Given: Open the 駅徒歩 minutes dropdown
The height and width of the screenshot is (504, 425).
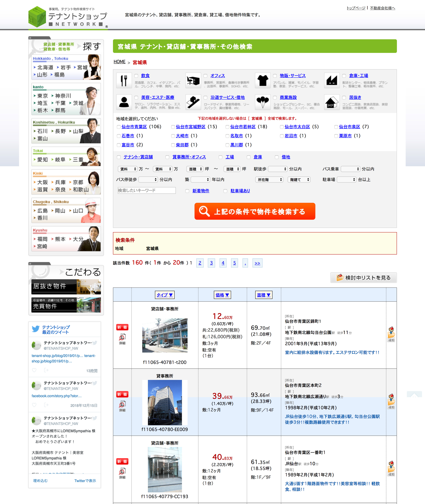Looking at the screenshot, I should pos(278,169).
